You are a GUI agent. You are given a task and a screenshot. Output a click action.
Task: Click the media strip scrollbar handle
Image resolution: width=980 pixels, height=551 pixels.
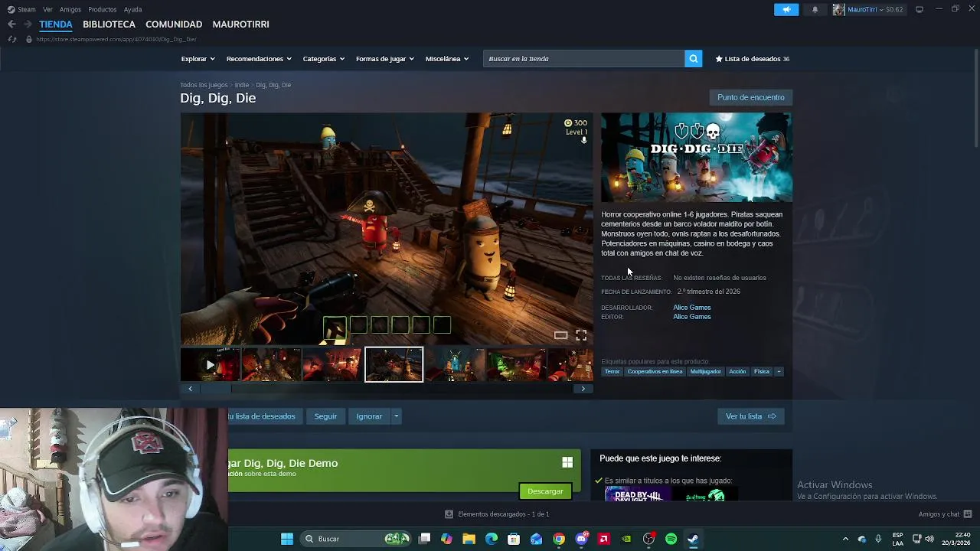[215, 389]
